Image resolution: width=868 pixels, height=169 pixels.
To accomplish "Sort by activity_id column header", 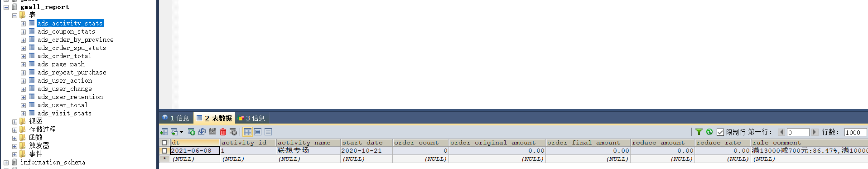I will pos(248,143).
